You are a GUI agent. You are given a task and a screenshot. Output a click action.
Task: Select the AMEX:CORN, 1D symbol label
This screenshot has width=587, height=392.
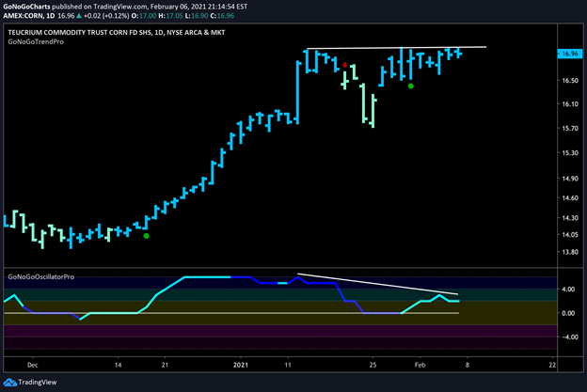[29, 16]
